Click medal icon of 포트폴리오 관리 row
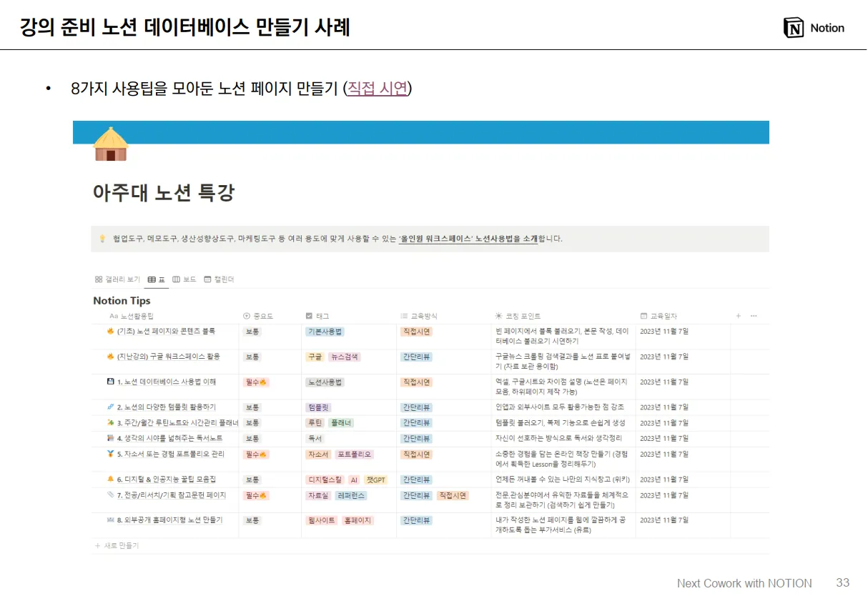The image size is (868, 596). [x=111, y=454]
